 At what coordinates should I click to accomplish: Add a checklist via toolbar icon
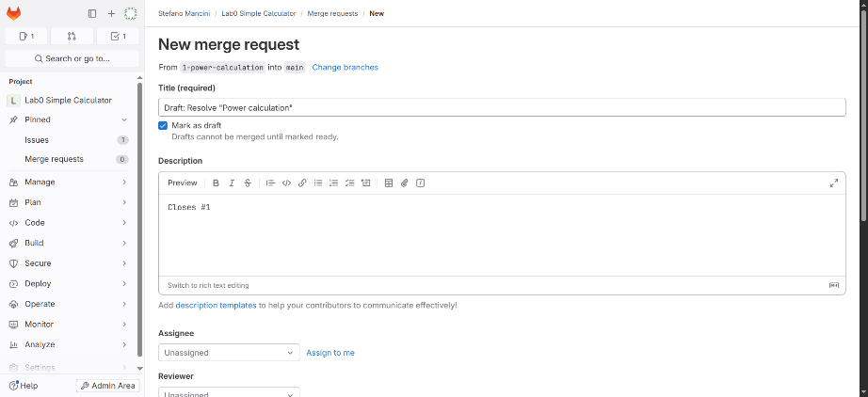click(349, 183)
